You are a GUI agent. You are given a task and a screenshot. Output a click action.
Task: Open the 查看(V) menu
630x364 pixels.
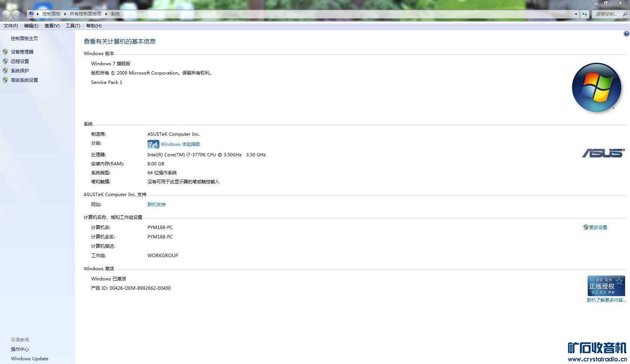(x=52, y=26)
